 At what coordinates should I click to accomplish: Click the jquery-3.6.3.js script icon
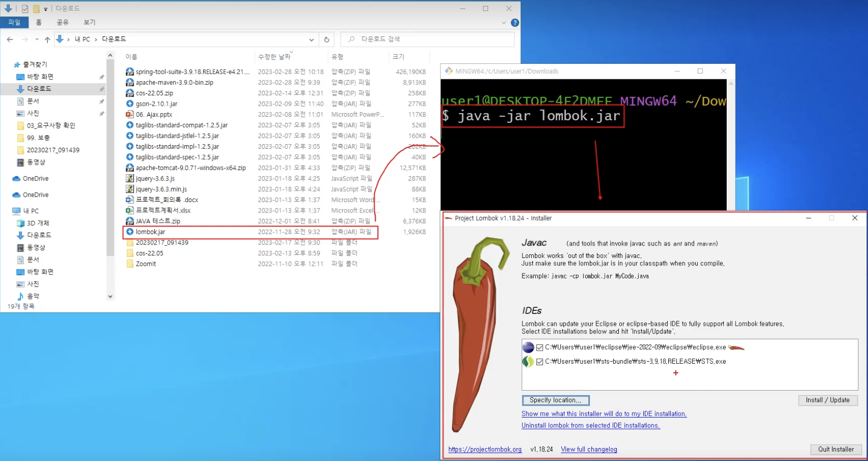(130, 179)
